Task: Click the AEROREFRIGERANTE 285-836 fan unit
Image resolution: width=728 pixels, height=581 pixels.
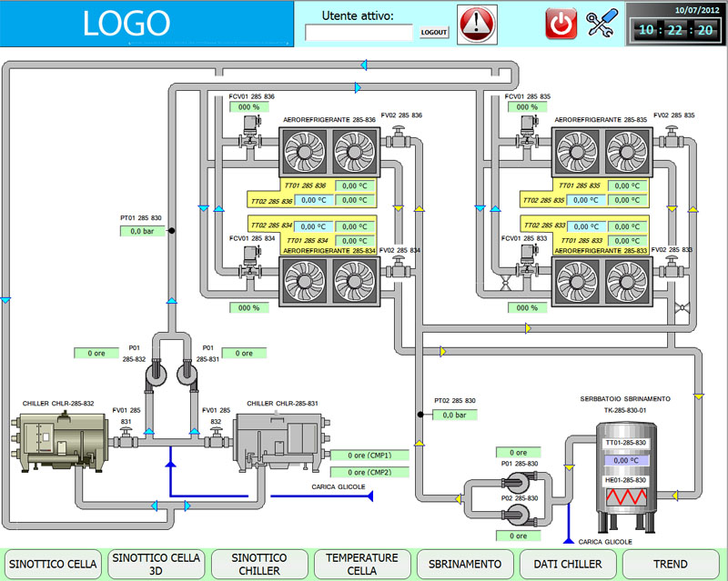Action: tap(328, 149)
